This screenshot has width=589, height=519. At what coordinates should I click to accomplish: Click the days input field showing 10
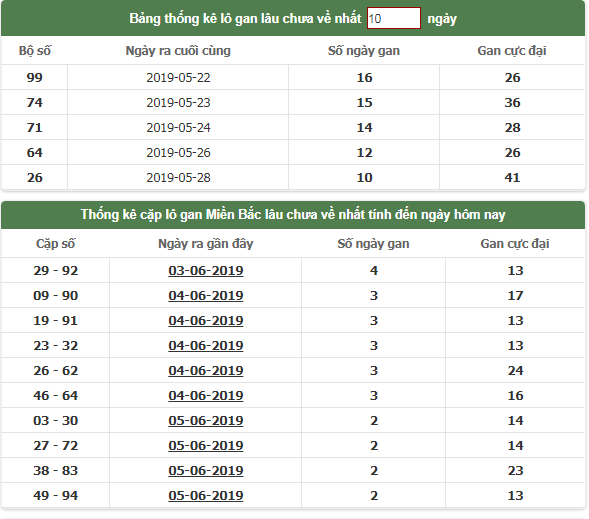pos(394,18)
